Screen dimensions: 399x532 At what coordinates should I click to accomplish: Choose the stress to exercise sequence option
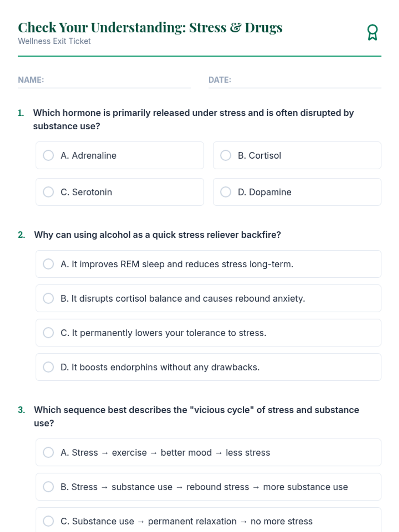tap(208, 453)
